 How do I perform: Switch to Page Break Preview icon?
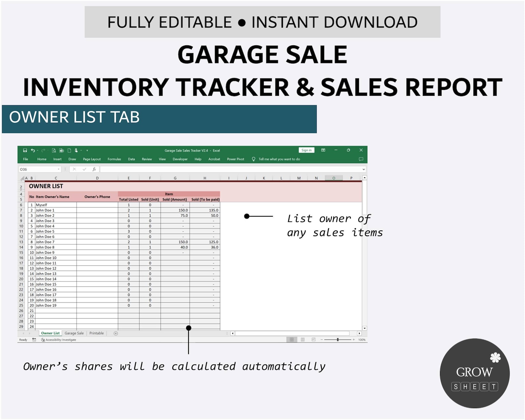(x=313, y=340)
